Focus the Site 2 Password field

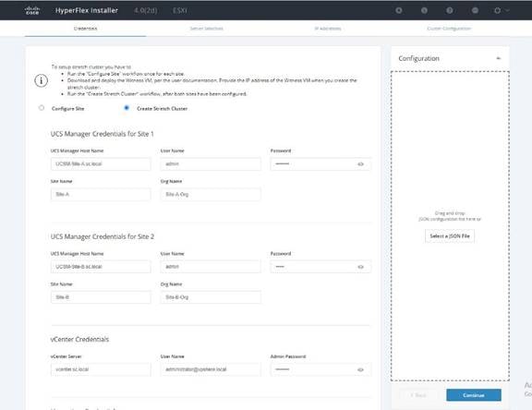point(320,267)
